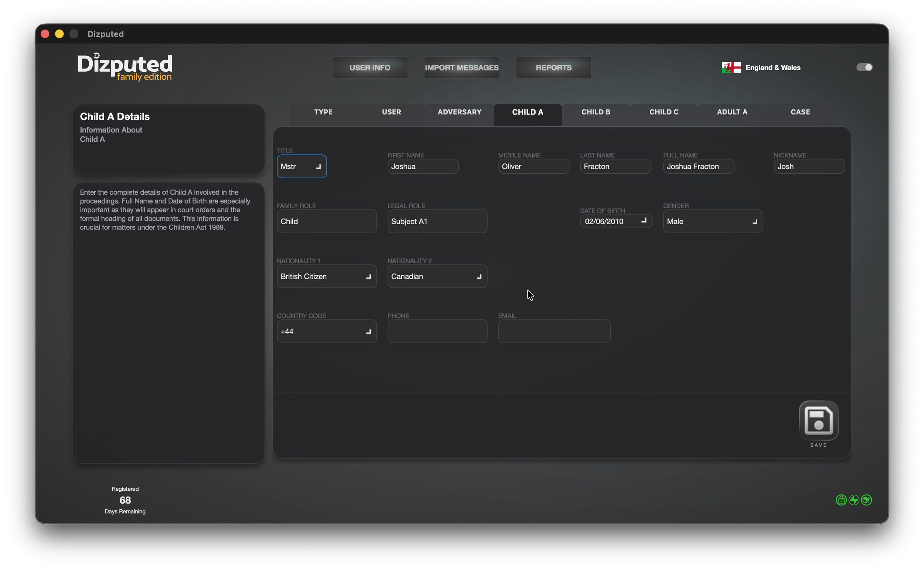Viewport: 924px width, 570px height.
Task: Open Nationality 2 dropdown showing Canadian
Action: 437,276
